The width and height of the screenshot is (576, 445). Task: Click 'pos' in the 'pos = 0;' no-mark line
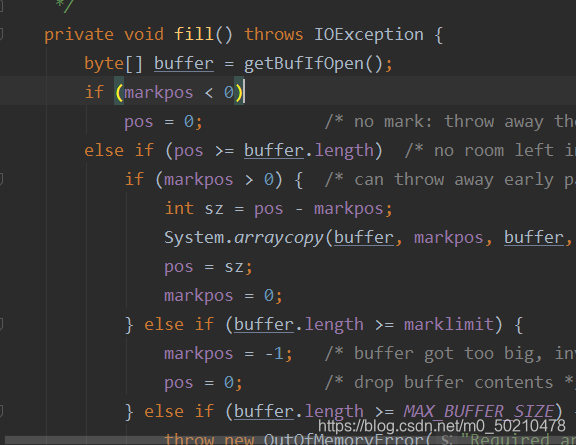pos(138,122)
